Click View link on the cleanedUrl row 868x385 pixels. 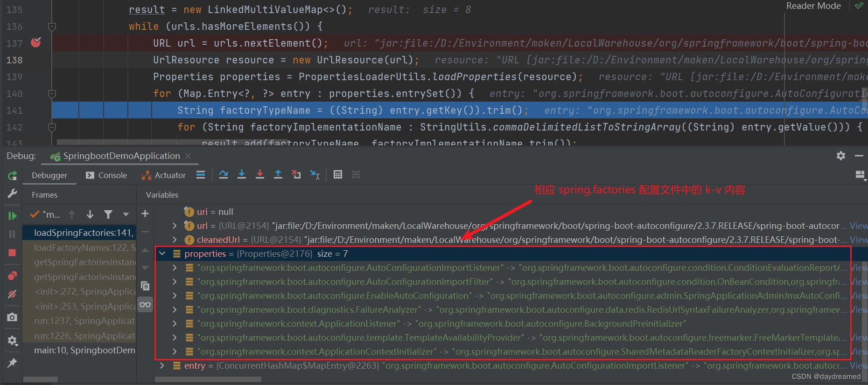859,240
